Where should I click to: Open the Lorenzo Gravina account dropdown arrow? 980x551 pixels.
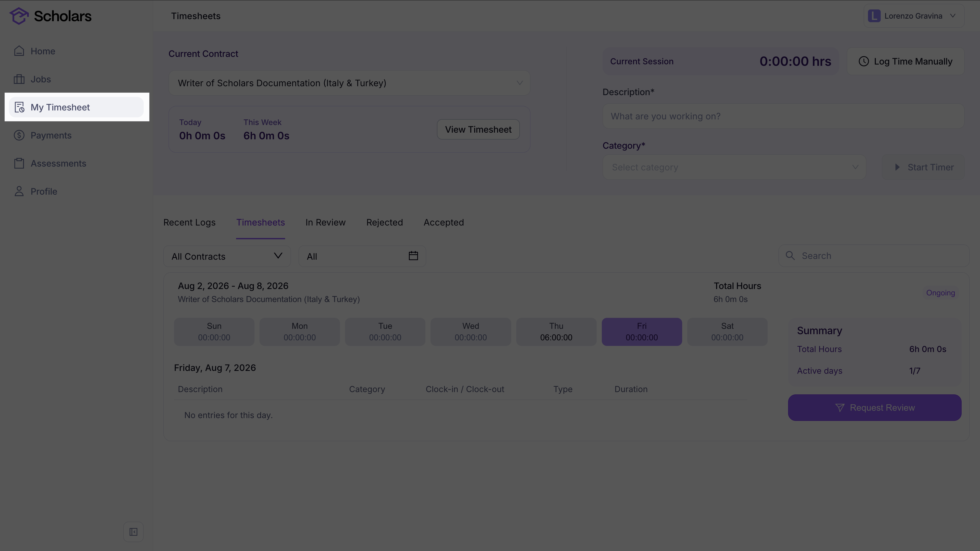point(953,16)
